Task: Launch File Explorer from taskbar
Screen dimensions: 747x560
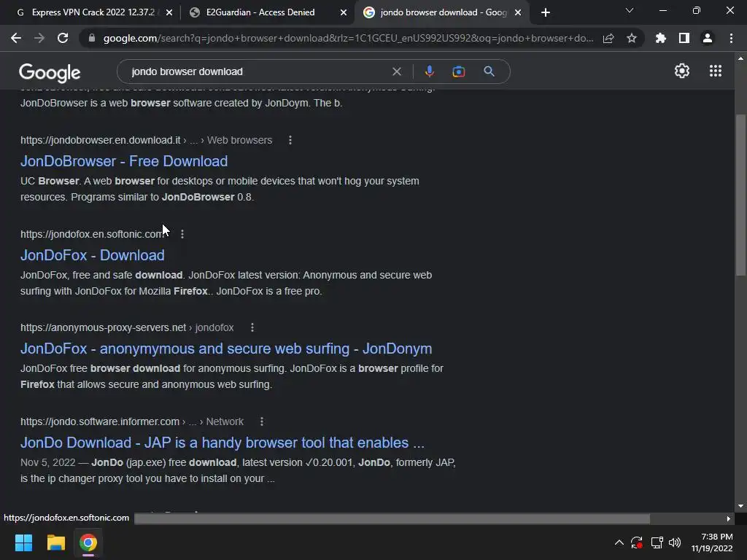Action: 55,542
